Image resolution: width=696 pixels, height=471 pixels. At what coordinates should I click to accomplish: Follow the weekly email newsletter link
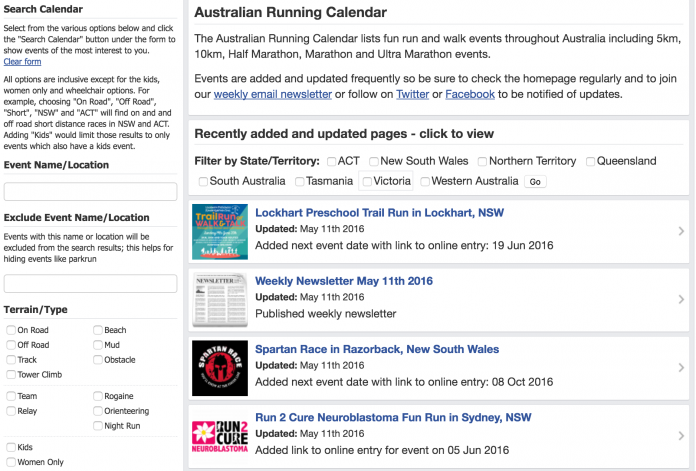click(273, 94)
